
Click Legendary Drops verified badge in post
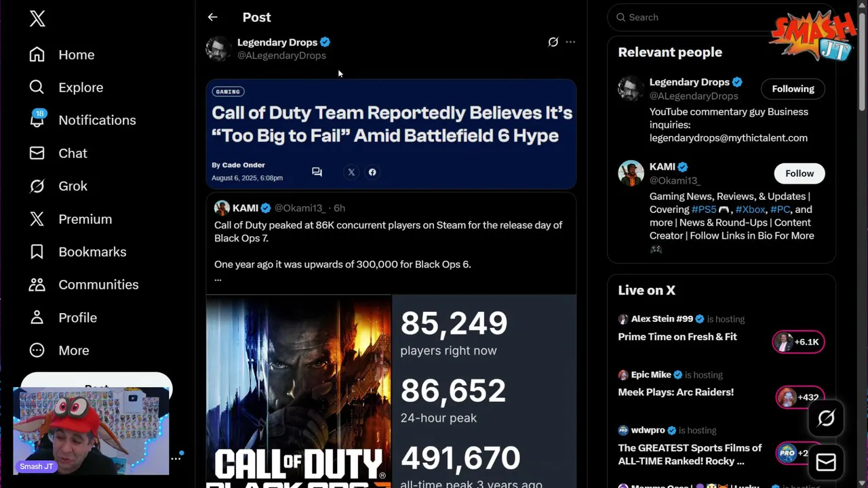325,42
